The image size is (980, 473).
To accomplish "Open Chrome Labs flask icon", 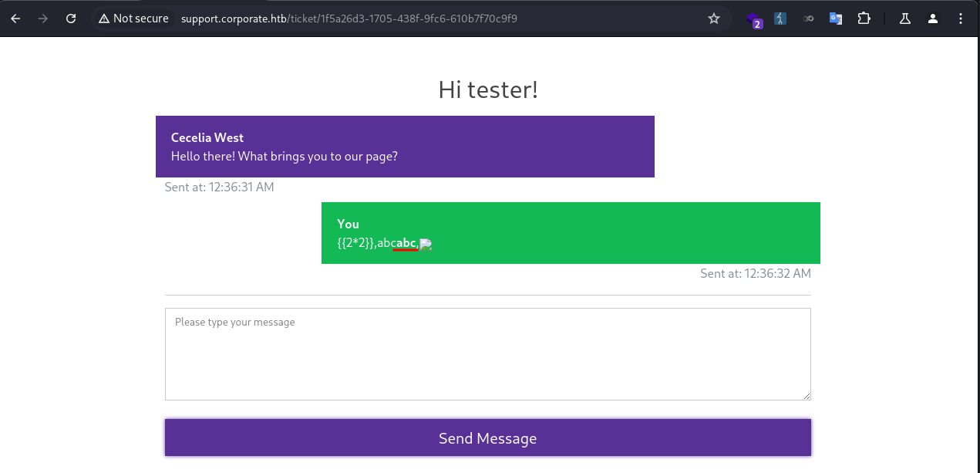I will point(905,19).
